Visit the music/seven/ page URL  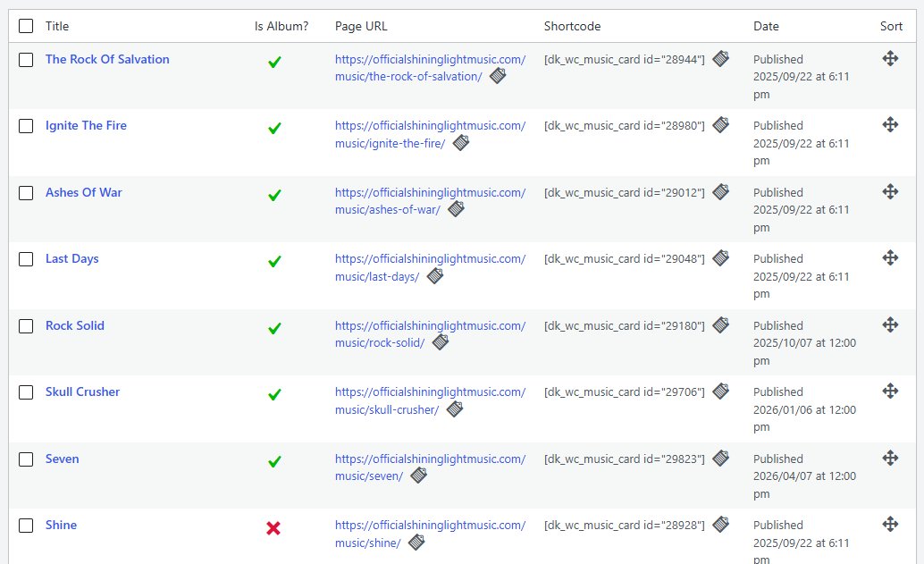pos(430,467)
